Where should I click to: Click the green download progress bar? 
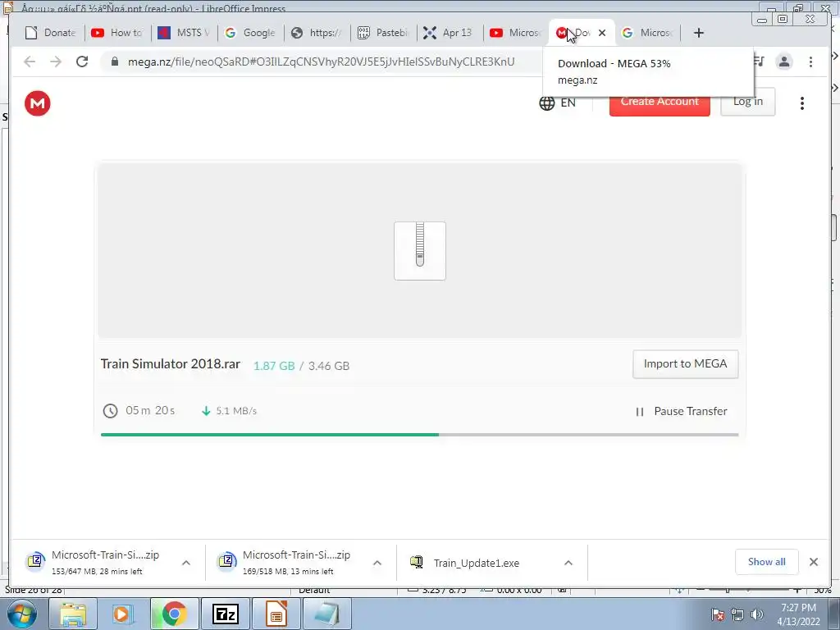click(269, 435)
